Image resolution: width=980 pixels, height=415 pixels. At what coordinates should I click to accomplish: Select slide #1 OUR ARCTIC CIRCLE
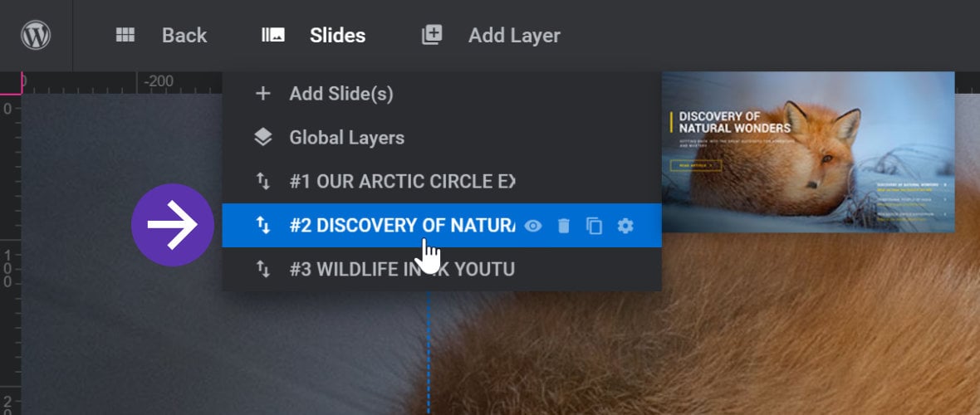click(x=402, y=181)
